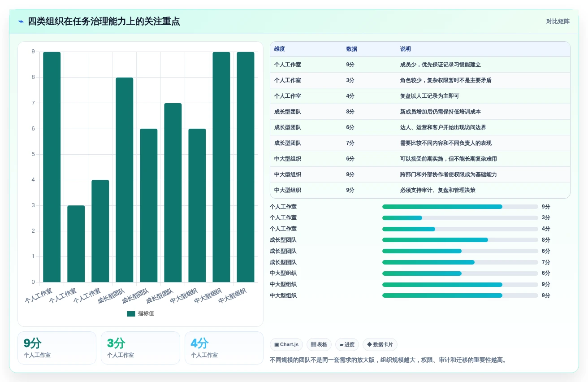Image resolution: width=588 pixels, height=382 pixels.
Task: Click the lightning icon beside the title
Action: pyautogui.click(x=21, y=22)
